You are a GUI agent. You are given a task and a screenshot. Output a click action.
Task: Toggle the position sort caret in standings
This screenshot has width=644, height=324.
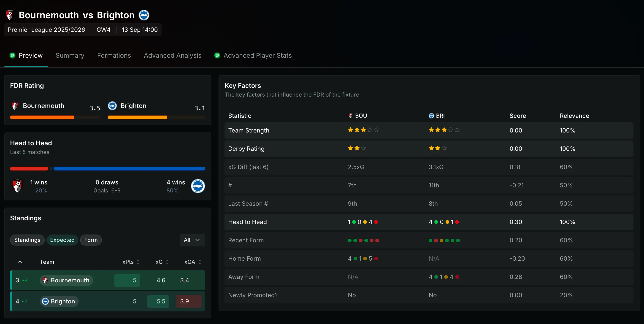click(x=20, y=262)
